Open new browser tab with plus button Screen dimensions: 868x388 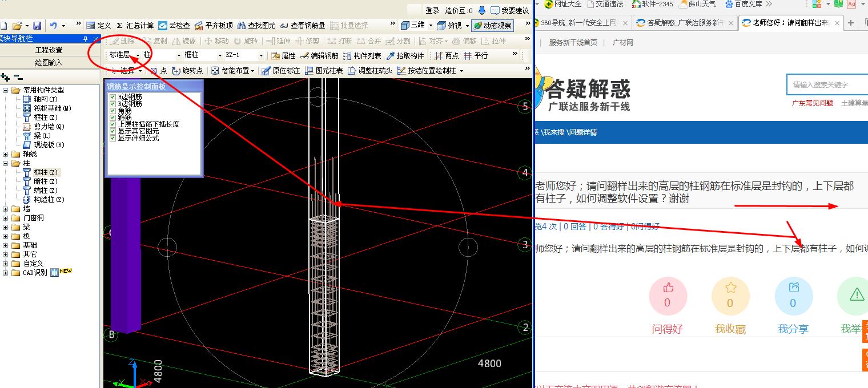pyautogui.click(x=851, y=23)
